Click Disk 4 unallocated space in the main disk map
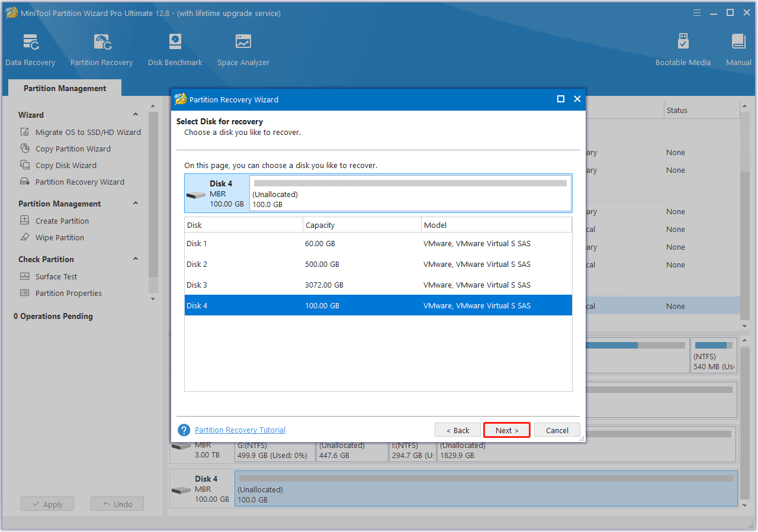 coord(486,489)
